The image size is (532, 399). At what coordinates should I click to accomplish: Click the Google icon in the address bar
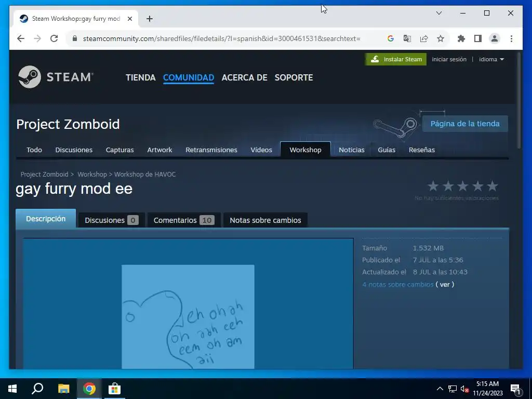[391, 38]
